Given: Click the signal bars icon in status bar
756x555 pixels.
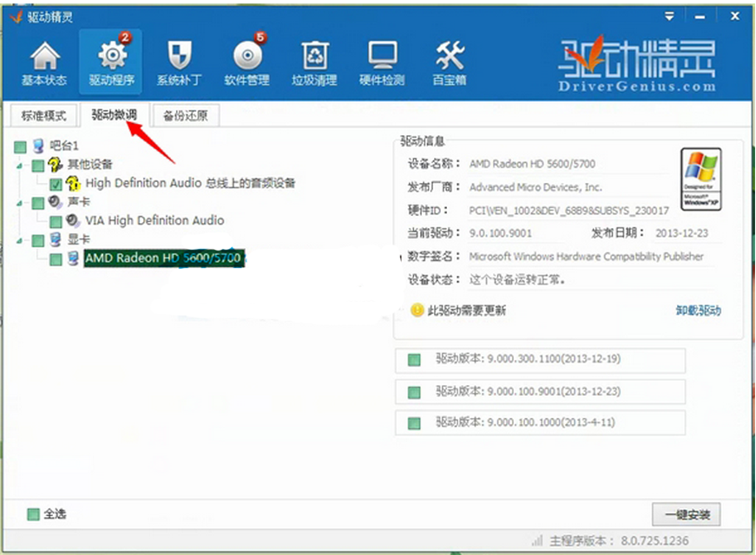Looking at the screenshot, I should (537, 540).
